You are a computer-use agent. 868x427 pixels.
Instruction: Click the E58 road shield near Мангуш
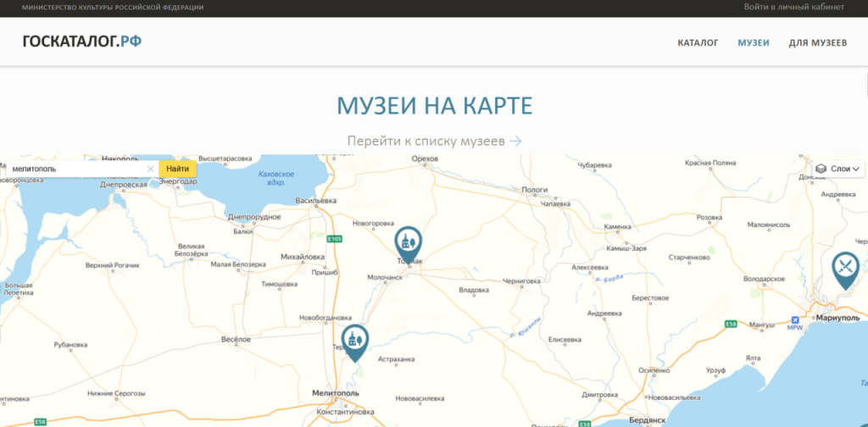click(x=732, y=324)
